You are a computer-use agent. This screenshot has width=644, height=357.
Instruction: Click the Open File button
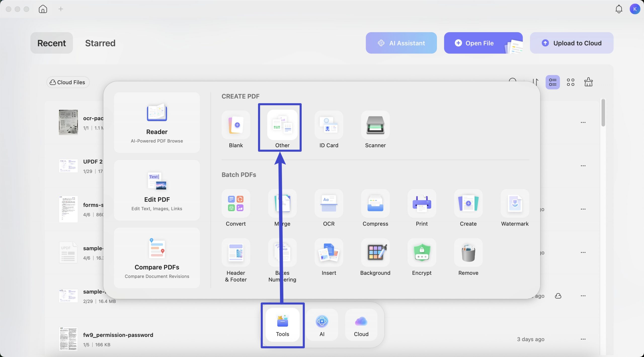tap(483, 43)
